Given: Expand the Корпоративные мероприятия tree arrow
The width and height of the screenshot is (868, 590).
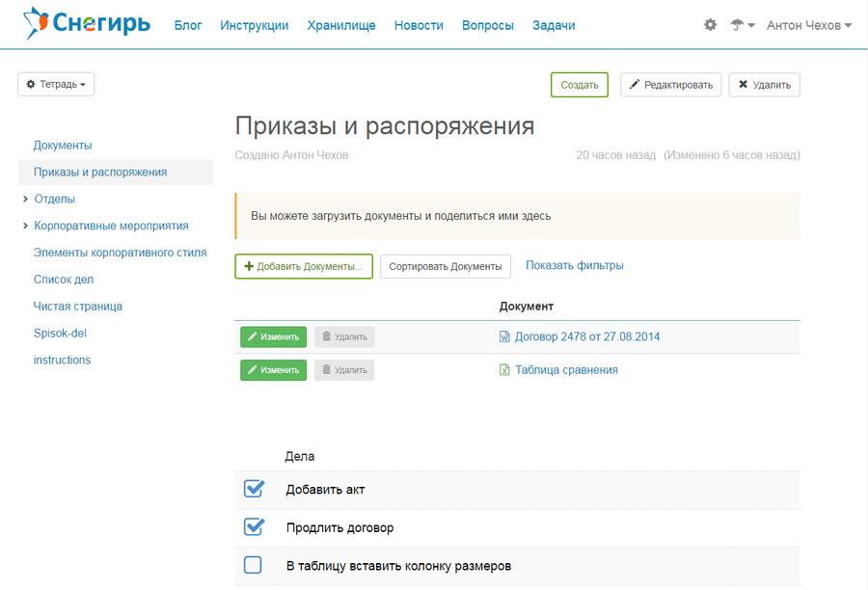Looking at the screenshot, I should (25, 226).
